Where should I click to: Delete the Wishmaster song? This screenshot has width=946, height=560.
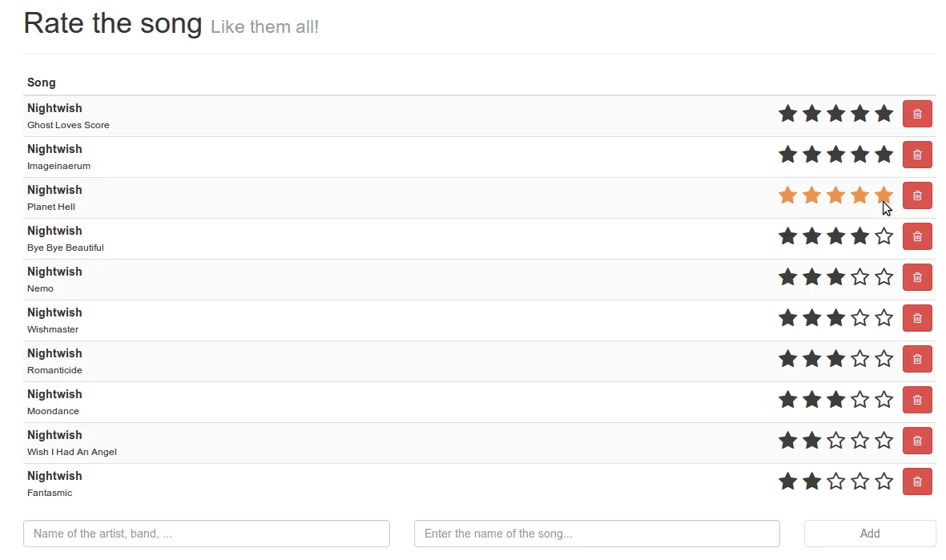click(x=917, y=318)
